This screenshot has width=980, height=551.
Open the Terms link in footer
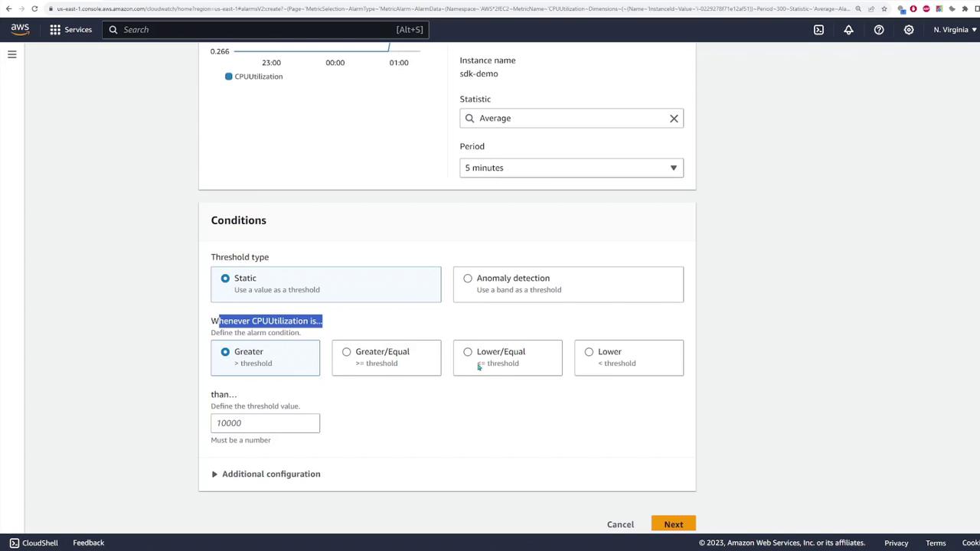pyautogui.click(x=936, y=543)
